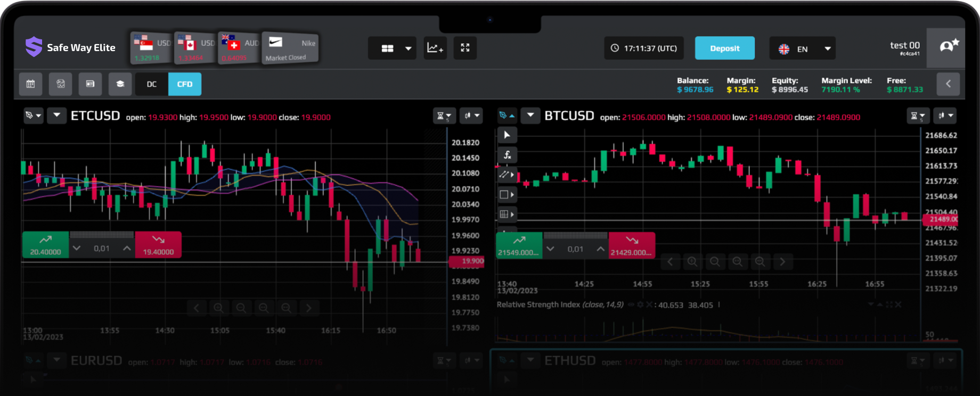The image size is (980, 396).
Task: Select the Nike ticker card
Action: 290,48
